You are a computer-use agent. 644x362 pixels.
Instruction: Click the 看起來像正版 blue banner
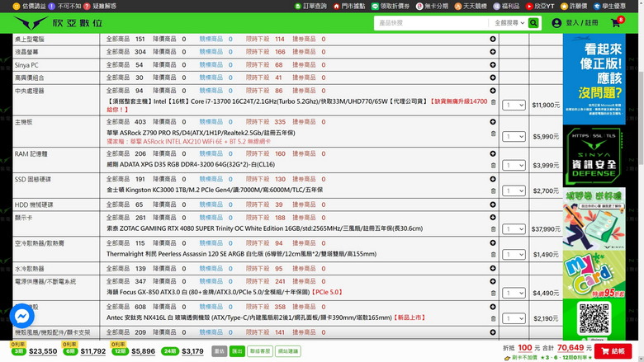click(x=594, y=79)
